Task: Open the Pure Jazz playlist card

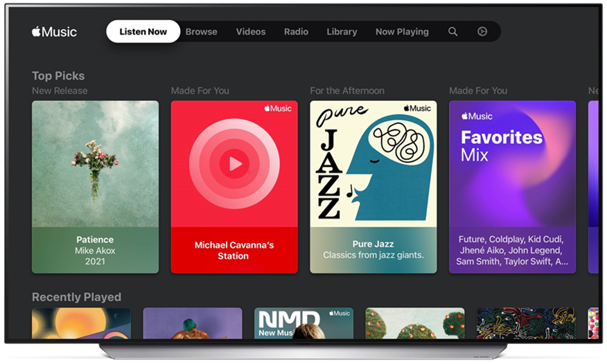Action: (x=373, y=187)
